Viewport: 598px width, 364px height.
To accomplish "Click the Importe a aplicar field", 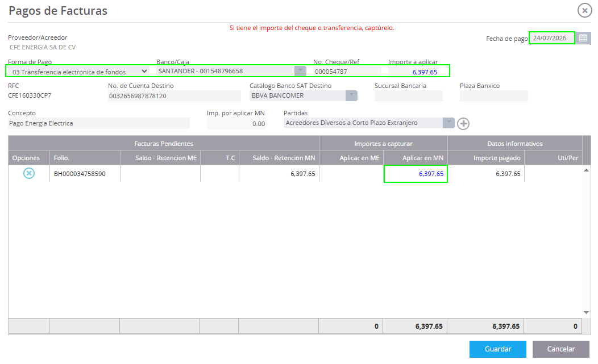I will pos(413,72).
